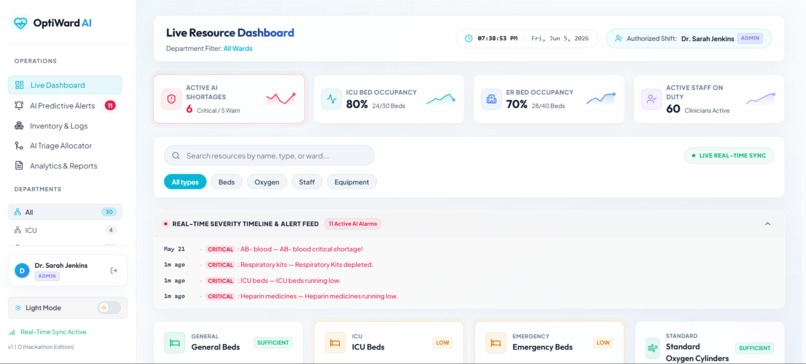The height and width of the screenshot is (364, 806).
Task: Click the ER Bed Occupancy trend sparkline
Action: click(x=601, y=98)
